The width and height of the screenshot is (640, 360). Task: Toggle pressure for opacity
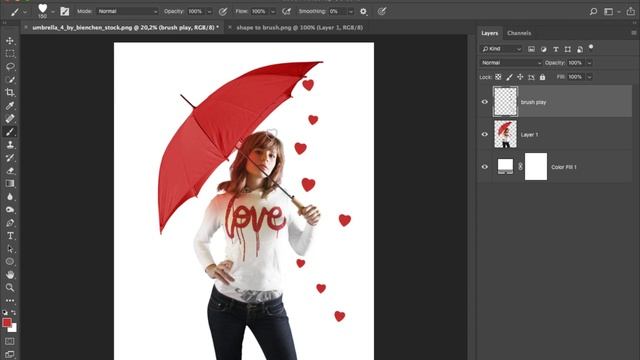[x=223, y=12]
